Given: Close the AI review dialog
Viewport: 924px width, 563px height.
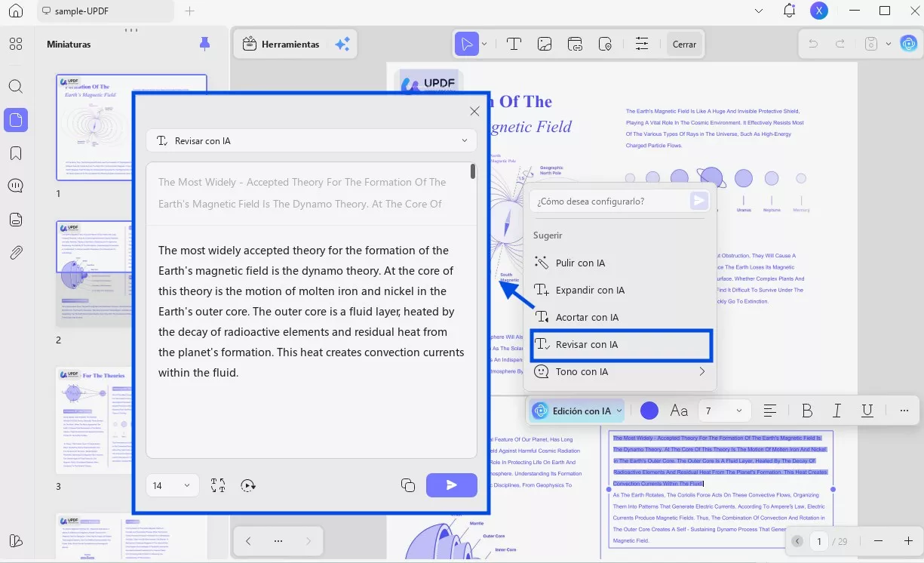Looking at the screenshot, I should point(474,111).
